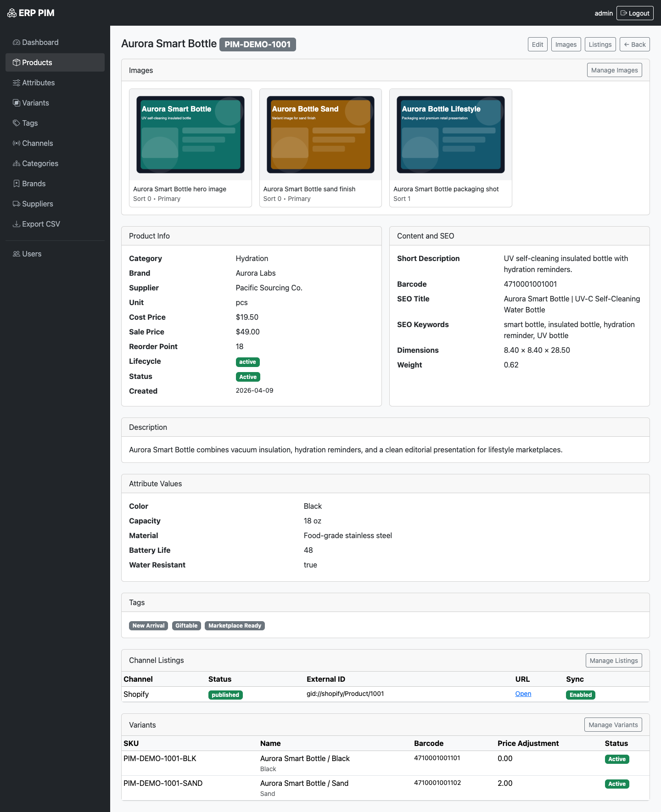This screenshot has width=661, height=812.
Task: Click the Export CSV download icon
Action: (x=17, y=224)
